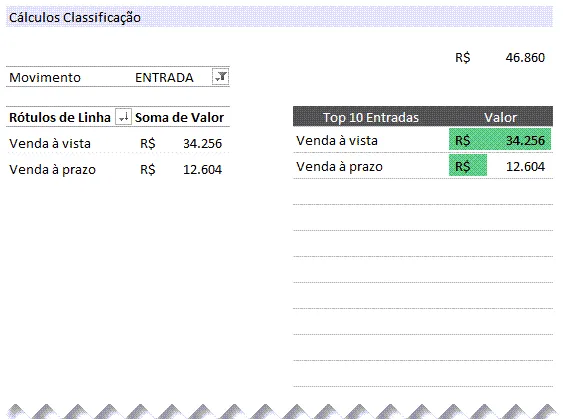Select the ENTRADA filter value cell
This screenshot has width=563, height=419.
coord(164,78)
